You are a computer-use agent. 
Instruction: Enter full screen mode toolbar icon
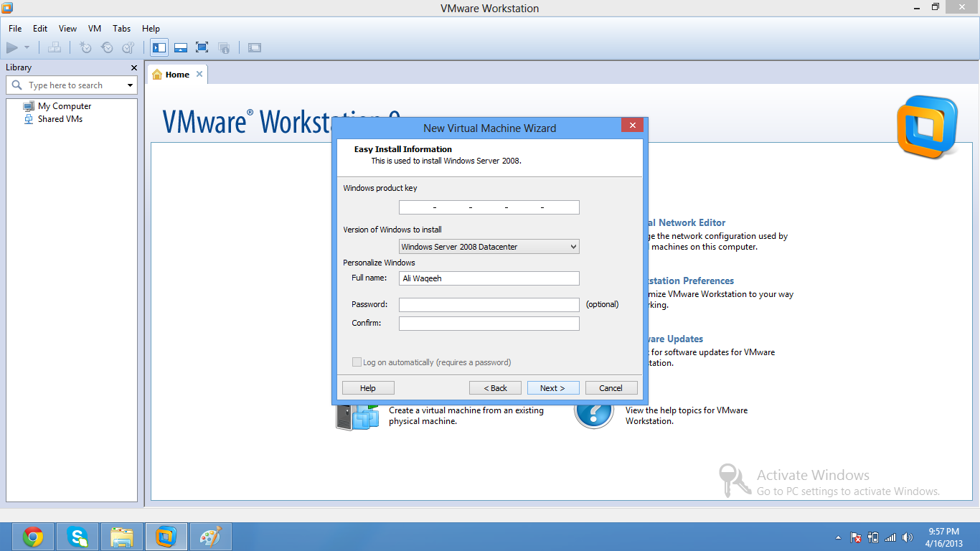[x=202, y=48]
